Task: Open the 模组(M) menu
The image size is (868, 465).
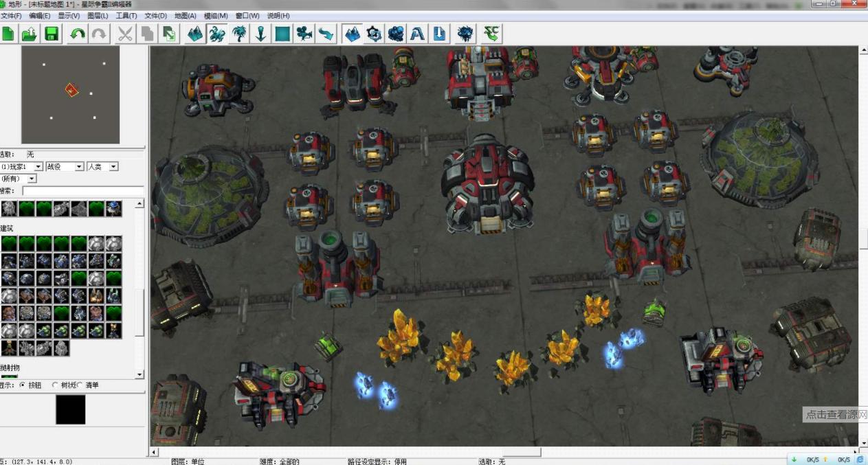Action: (x=216, y=15)
